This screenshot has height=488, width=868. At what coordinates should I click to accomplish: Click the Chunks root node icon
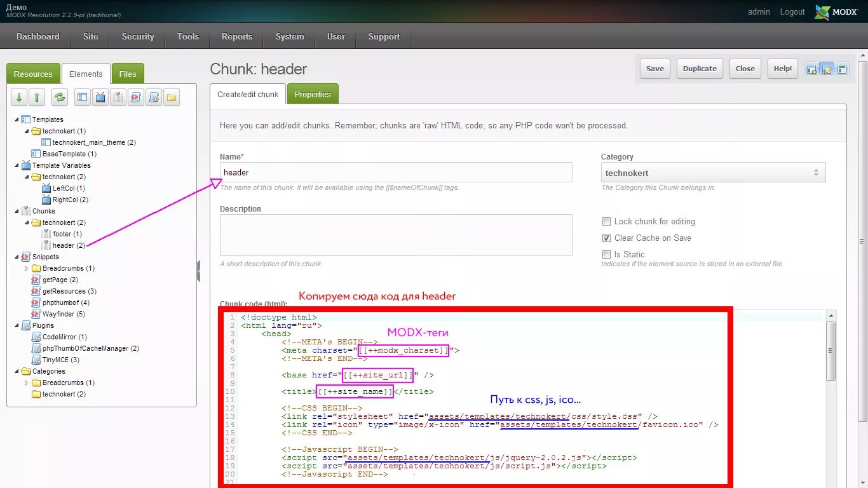pyautogui.click(x=25, y=211)
